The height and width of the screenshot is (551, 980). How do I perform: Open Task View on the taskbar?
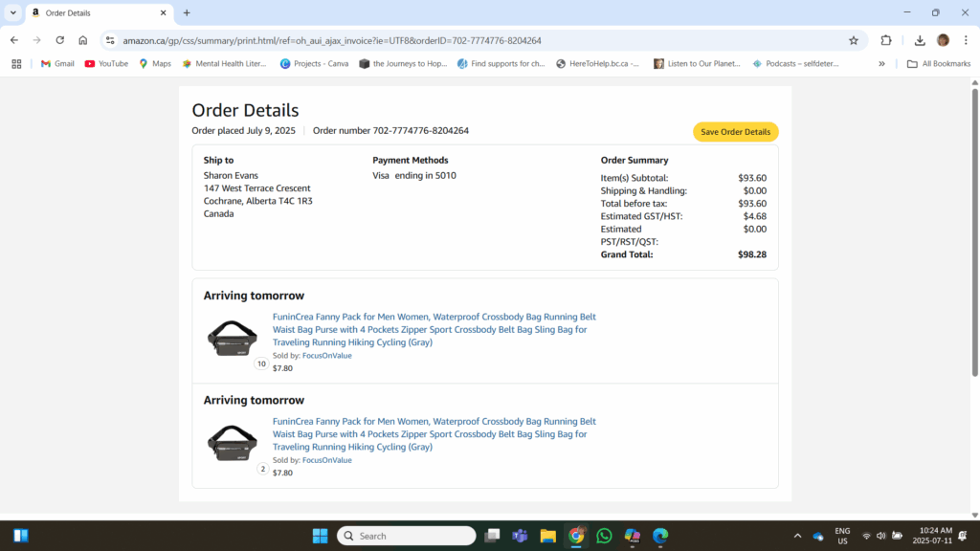(492, 536)
